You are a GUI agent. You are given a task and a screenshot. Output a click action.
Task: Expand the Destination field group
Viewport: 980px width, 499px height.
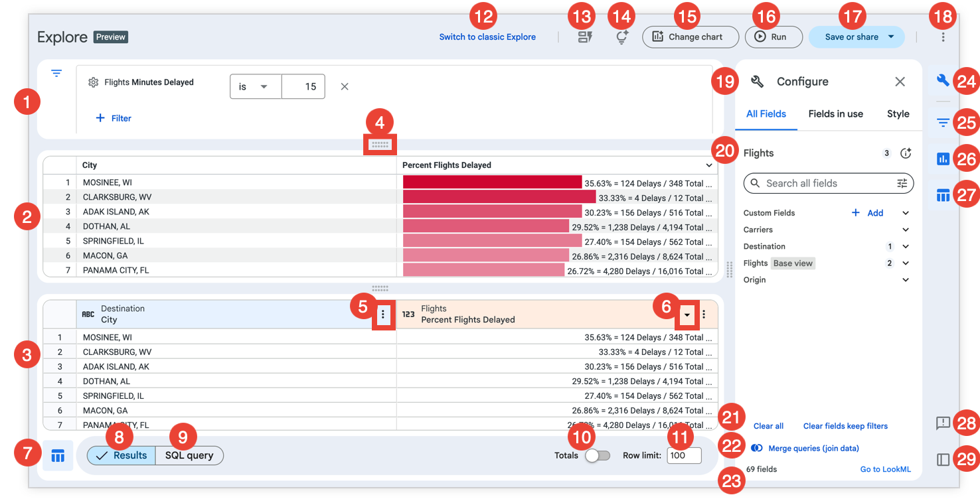pyautogui.click(x=906, y=246)
